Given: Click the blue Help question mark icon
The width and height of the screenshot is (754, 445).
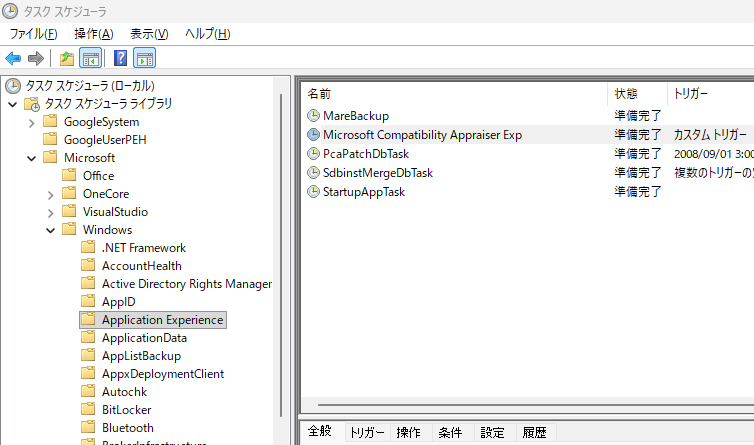Looking at the screenshot, I should (x=120, y=58).
